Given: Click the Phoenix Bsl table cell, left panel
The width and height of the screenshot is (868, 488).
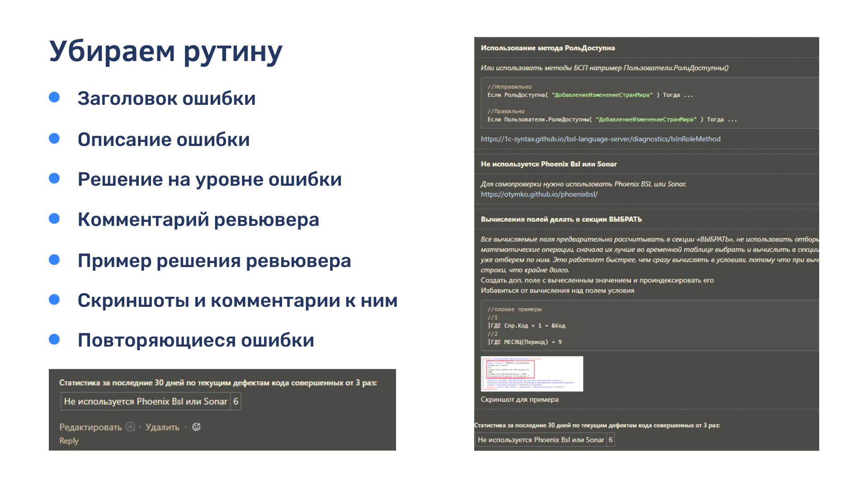Looking at the screenshot, I should [x=146, y=401].
